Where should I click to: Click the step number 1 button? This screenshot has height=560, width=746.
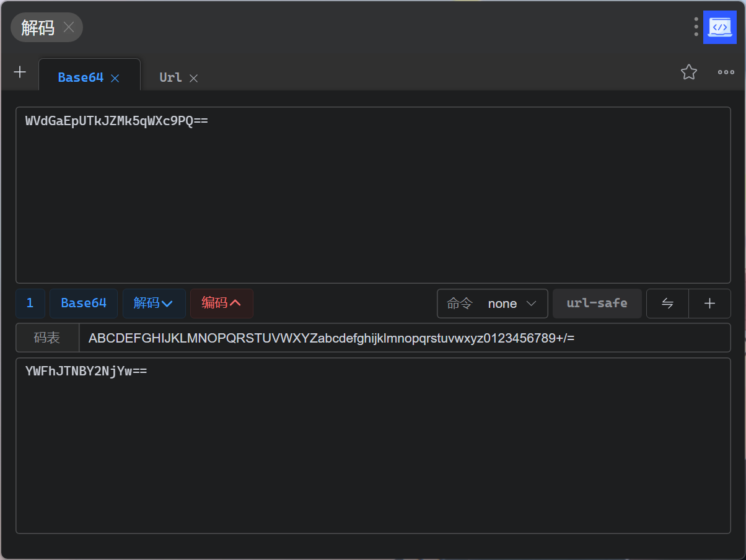30,303
